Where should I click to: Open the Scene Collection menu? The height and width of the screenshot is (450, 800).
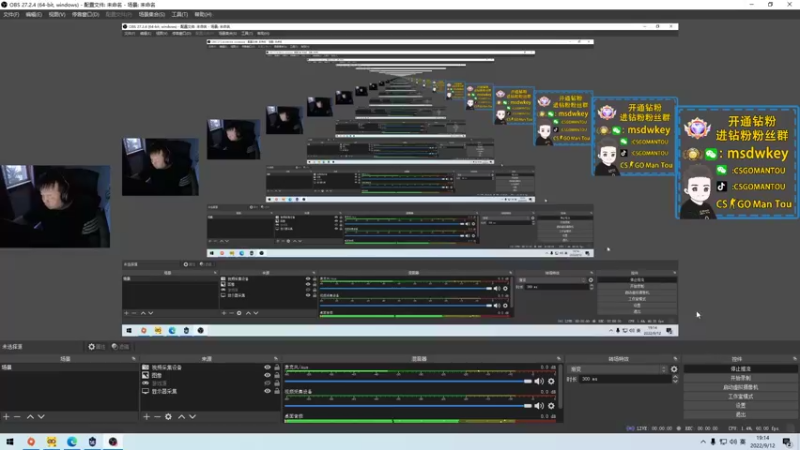152,14
